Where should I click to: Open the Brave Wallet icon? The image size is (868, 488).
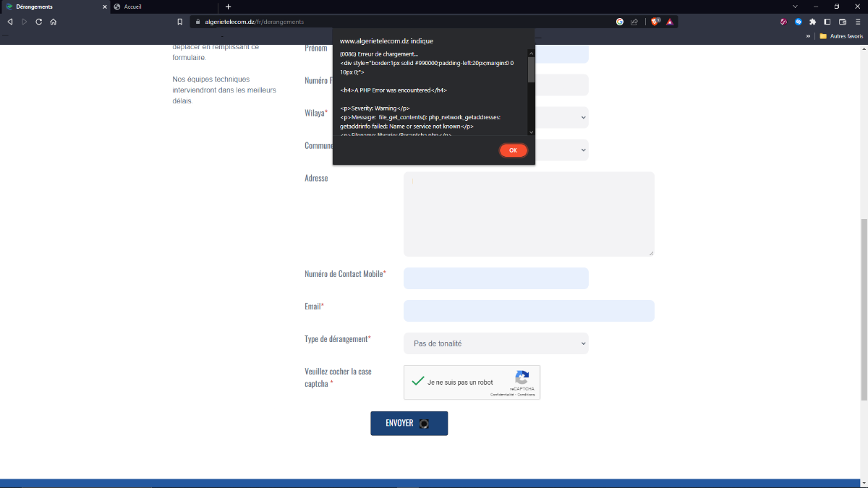tap(842, 22)
